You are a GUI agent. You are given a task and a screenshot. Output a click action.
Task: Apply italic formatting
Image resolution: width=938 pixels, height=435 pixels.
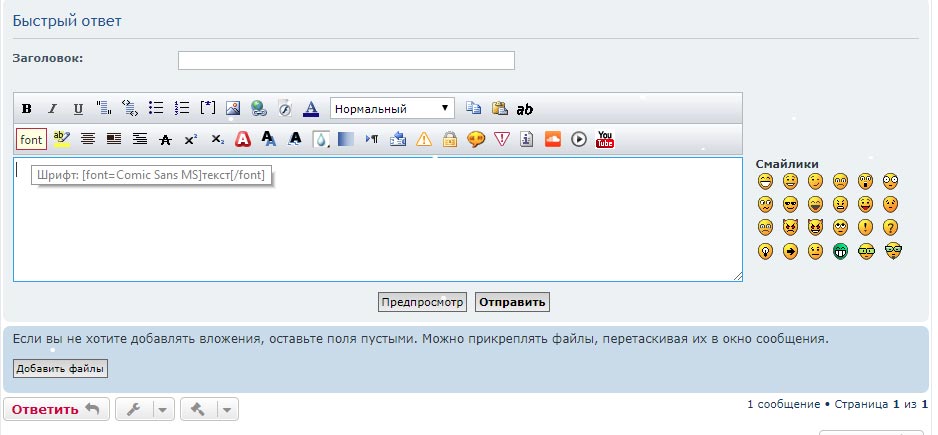(52, 109)
